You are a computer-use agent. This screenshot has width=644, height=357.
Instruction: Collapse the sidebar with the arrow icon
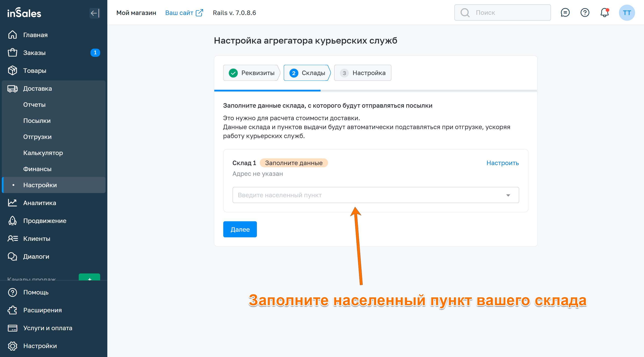95,13
